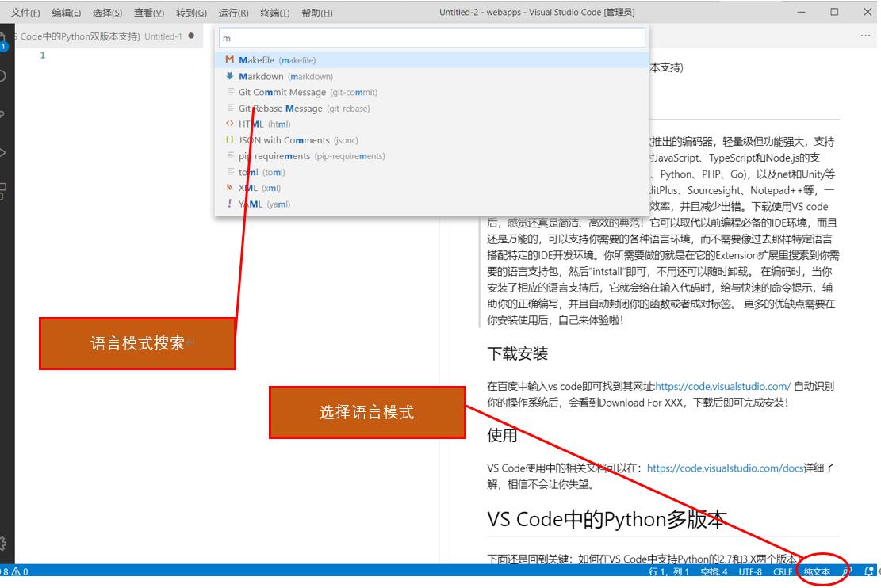Click the UTF-8 encoding status item
Viewport: 881px width, 588px height.
click(750, 571)
